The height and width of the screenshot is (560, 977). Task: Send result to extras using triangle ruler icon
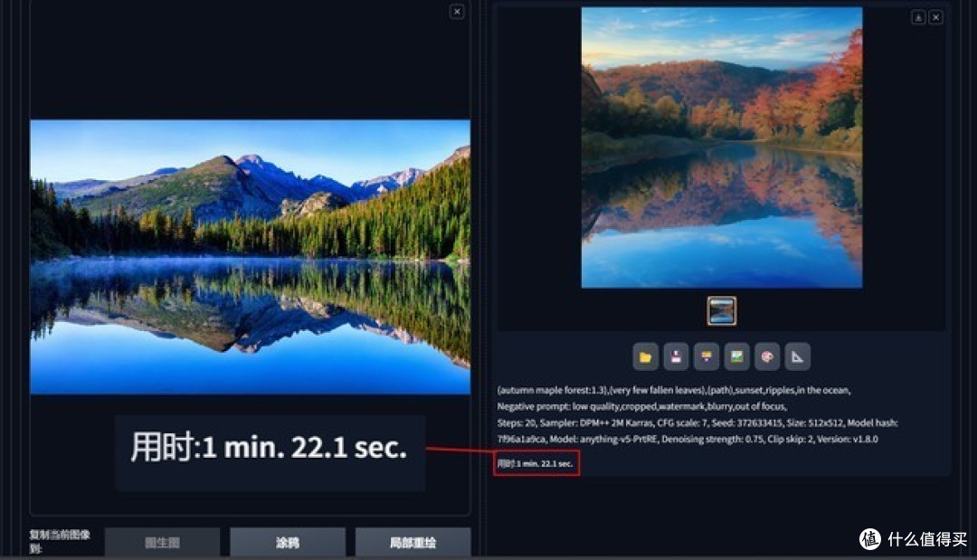coord(798,357)
